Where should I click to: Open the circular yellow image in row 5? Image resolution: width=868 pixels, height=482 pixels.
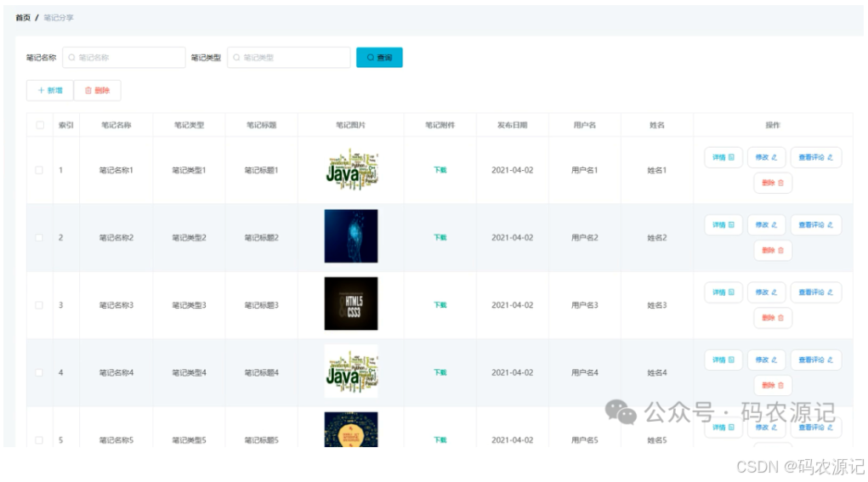351,429
